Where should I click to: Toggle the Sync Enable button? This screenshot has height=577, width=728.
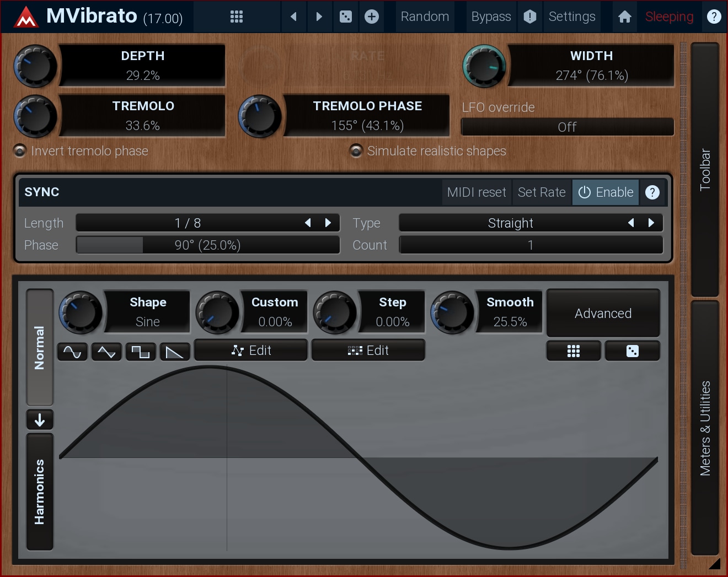point(606,192)
